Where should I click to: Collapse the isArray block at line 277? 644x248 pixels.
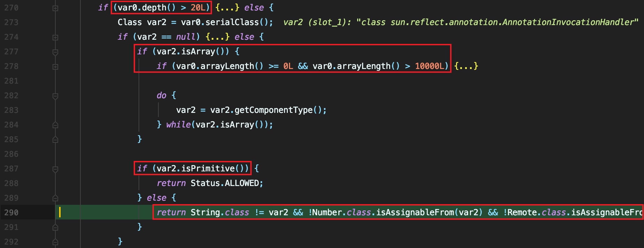55,52
